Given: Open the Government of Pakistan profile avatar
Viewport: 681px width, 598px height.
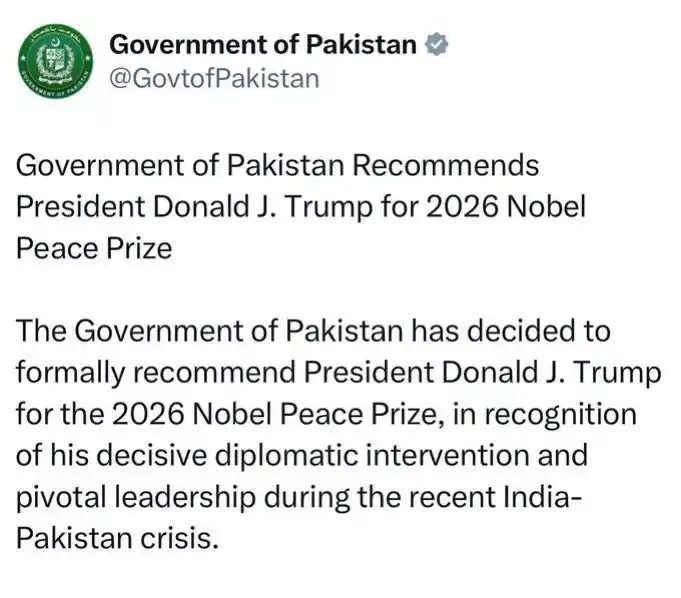Looking at the screenshot, I should (55, 60).
